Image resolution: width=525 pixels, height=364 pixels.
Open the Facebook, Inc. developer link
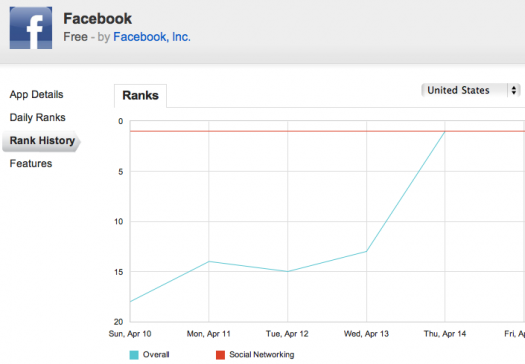[x=152, y=37]
